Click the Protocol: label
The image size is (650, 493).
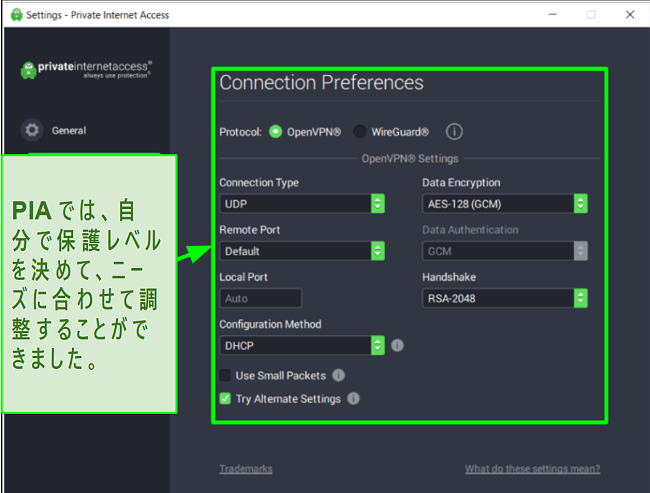(x=240, y=132)
